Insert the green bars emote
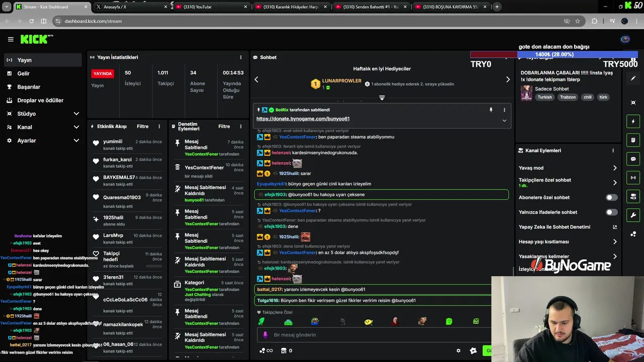Image resolution: width=644 pixels, height=362 pixels. [x=288, y=321]
